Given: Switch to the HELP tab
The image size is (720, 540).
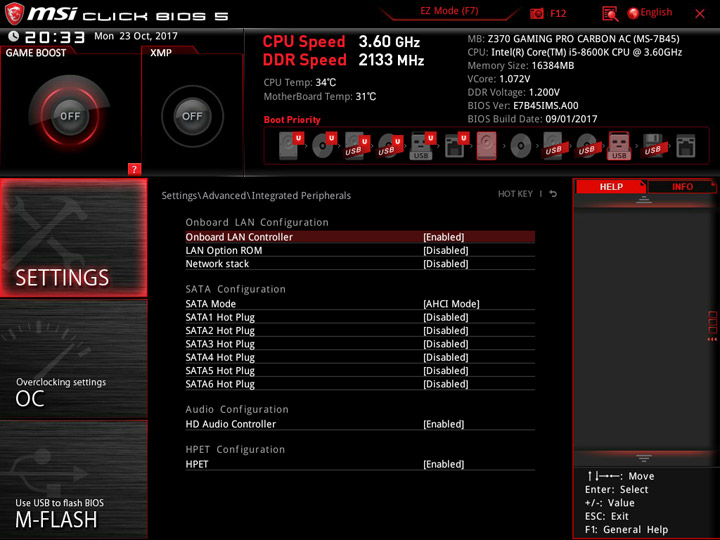Looking at the screenshot, I should 611,186.
